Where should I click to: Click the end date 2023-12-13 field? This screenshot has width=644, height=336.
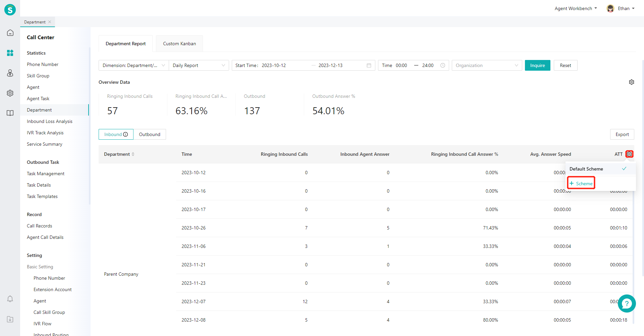331,65
